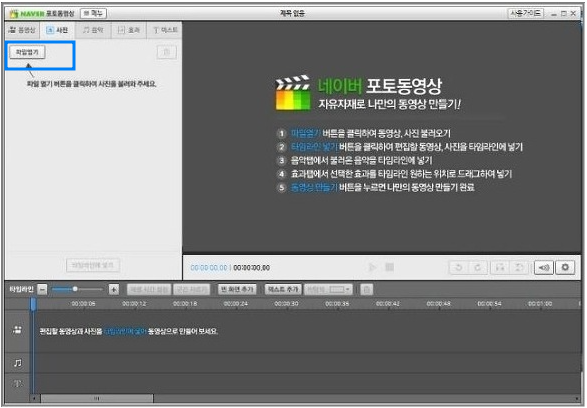The width and height of the screenshot is (587, 408).
Task: Click the music track note icon
Action: click(x=18, y=363)
